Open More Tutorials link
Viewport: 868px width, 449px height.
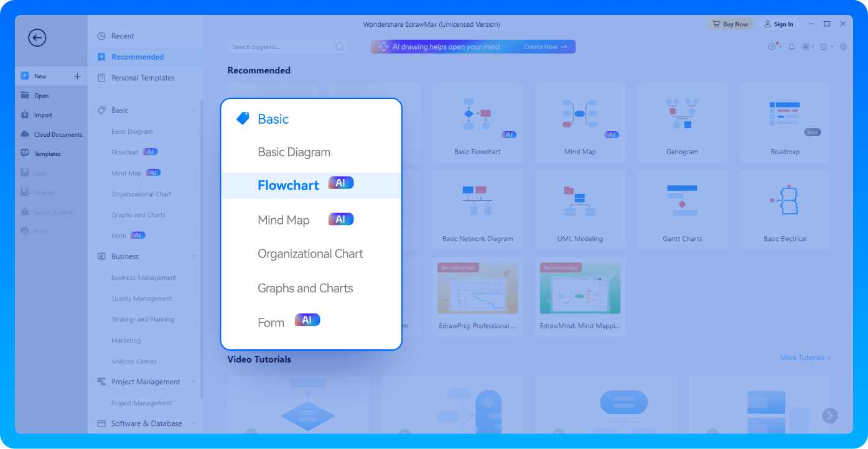pos(805,358)
